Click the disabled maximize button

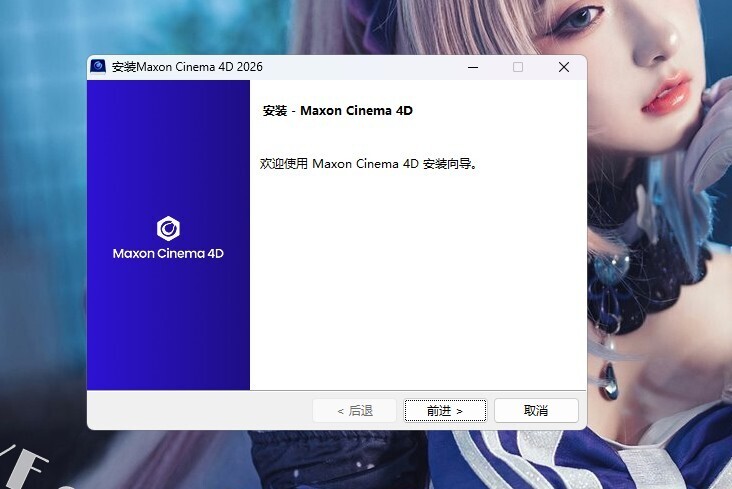[518, 67]
